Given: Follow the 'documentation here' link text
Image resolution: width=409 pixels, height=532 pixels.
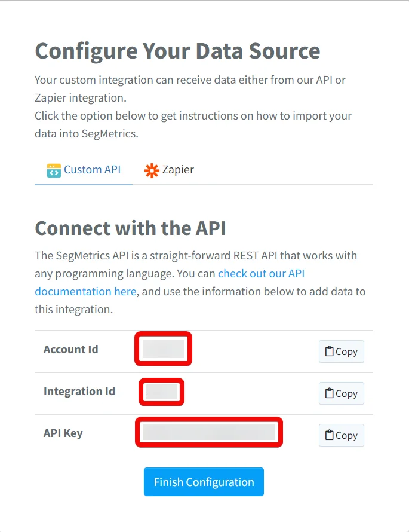Looking at the screenshot, I should pyautogui.click(x=85, y=292).
